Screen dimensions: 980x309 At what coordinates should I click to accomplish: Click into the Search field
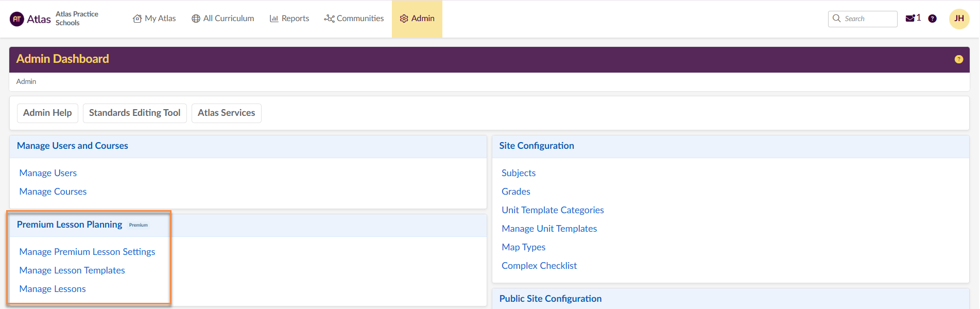[868, 19]
